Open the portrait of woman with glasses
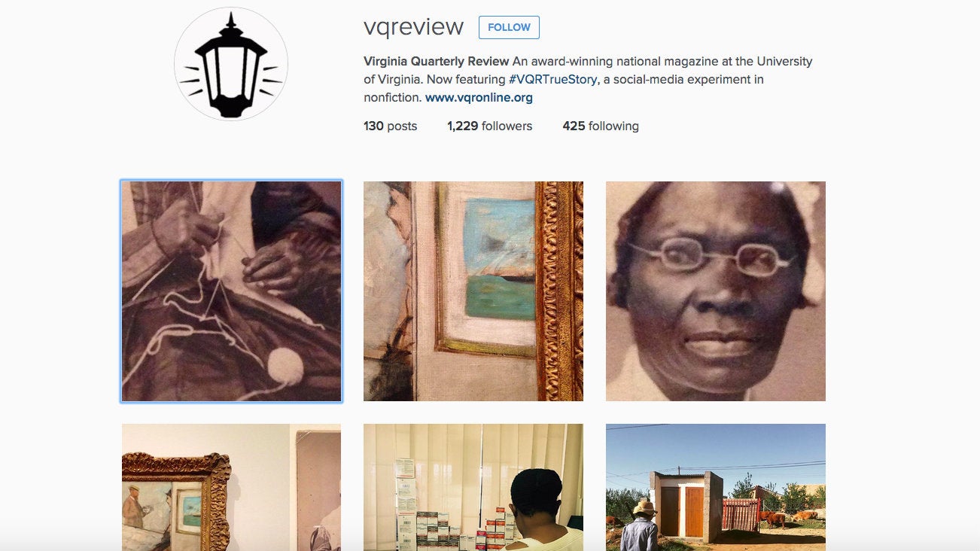The width and height of the screenshot is (980, 551). (x=716, y=291)
